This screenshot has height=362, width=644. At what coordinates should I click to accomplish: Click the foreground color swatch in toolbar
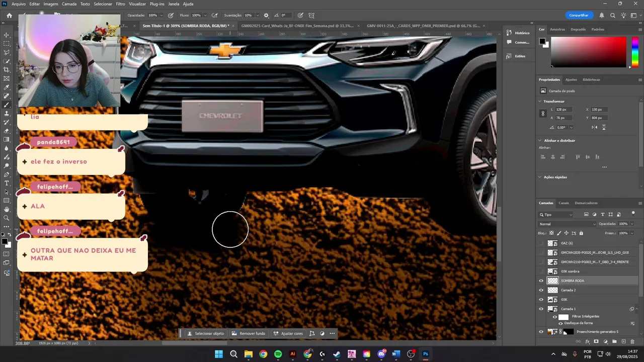click(5, 241)
